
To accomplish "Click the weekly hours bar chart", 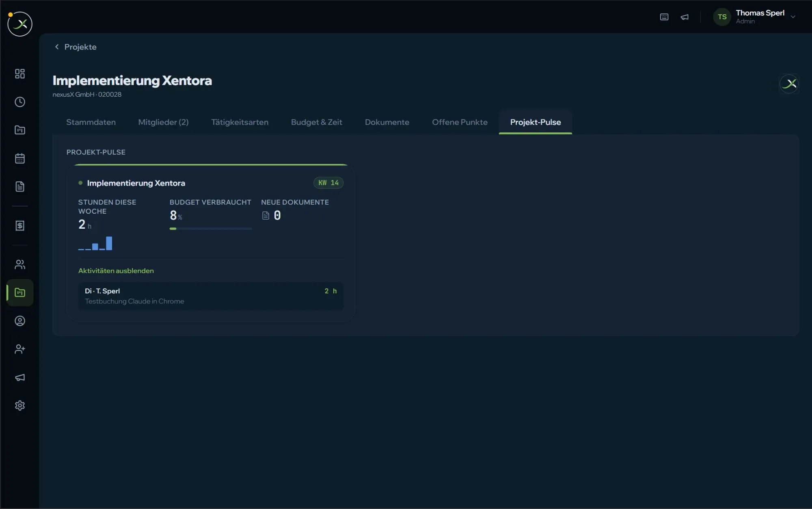I will pos(95,243).
